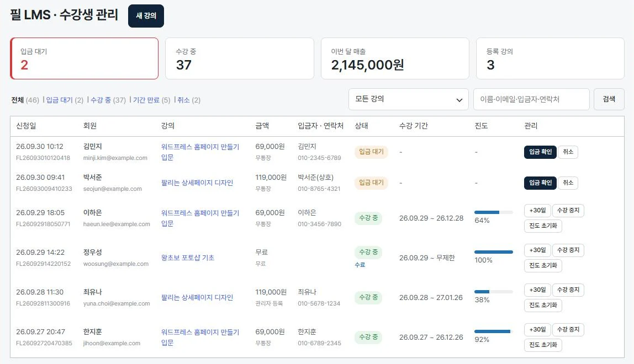Stop enrollment for 이하은 with 수강 중지
Image resolution: width=634 pixels, height=364 pixels.
tap(568, 211)
